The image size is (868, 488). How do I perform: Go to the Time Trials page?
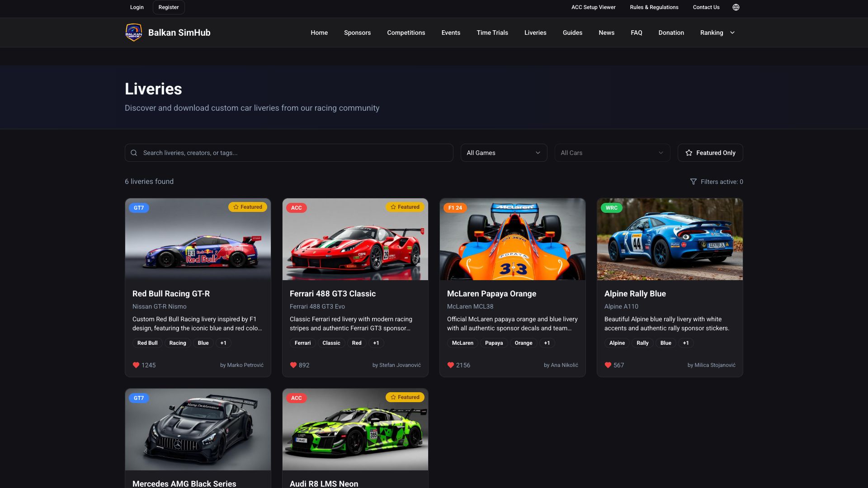click(x=492, y=33)
